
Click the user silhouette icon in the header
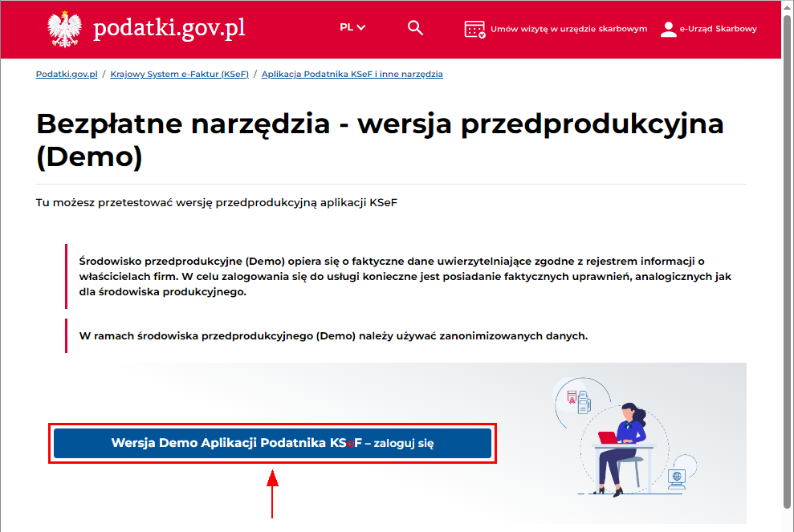tap(668, 29)
